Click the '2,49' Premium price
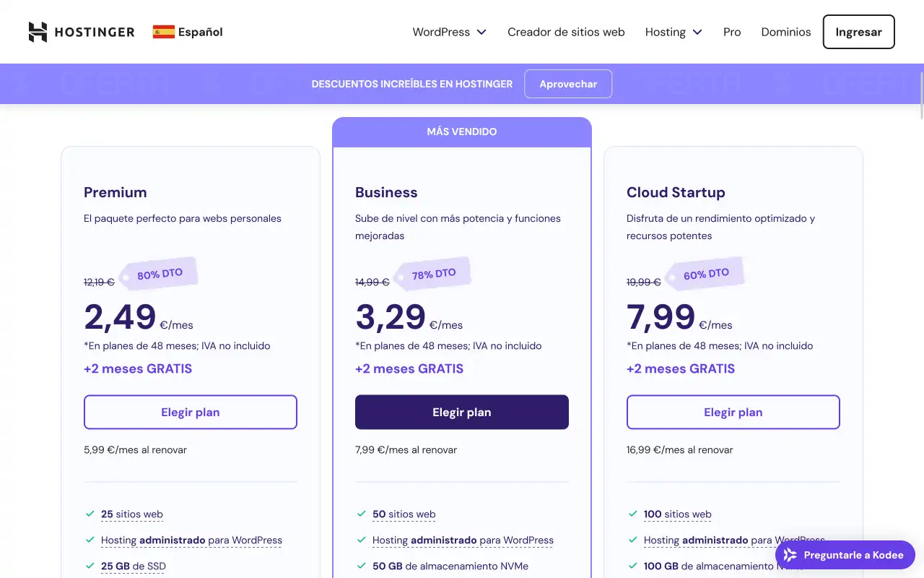The width and height of the screenshot is (924, 578). tap(120, 316)
